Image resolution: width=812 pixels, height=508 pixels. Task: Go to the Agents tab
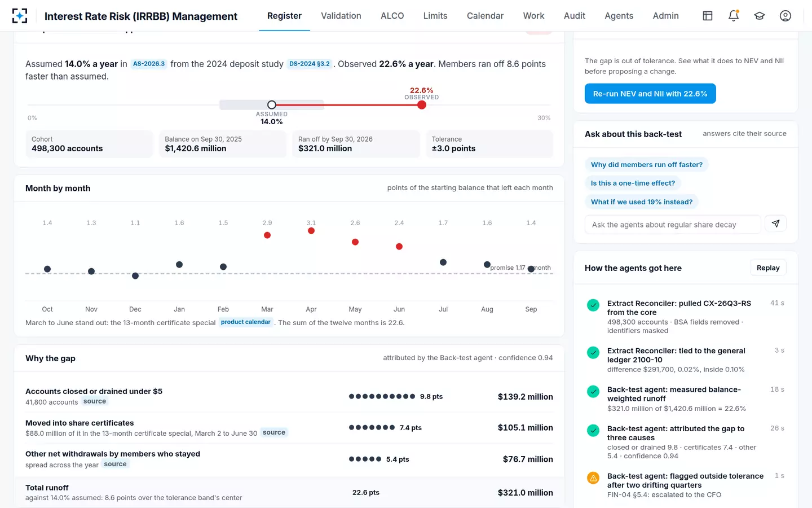click(x=619, y=16)
